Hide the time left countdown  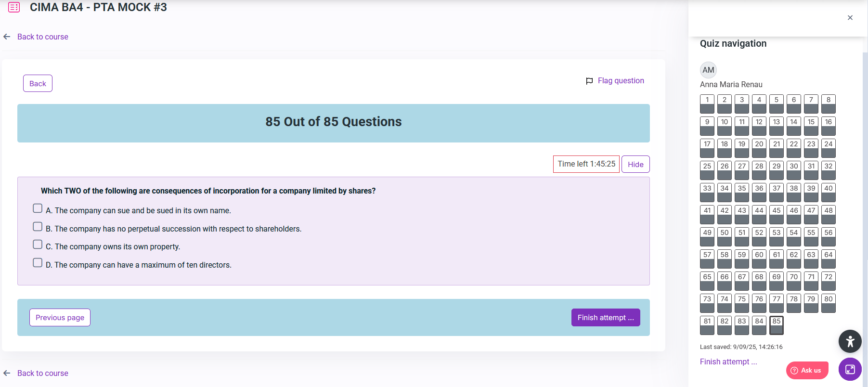coord(635,165)
